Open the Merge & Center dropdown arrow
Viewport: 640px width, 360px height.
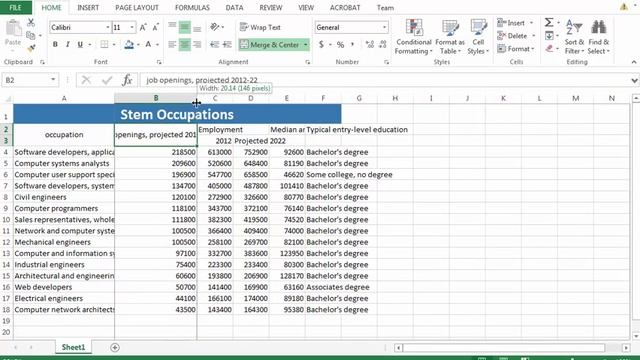tap(306, 44)
